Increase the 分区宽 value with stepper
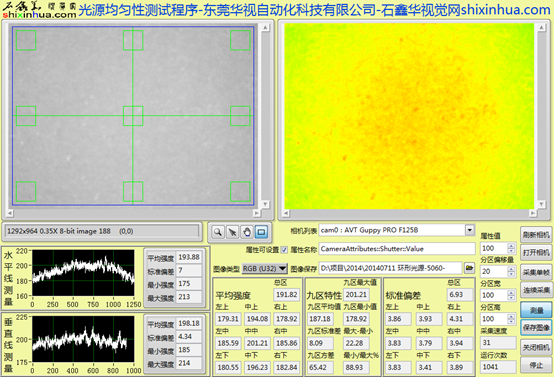Screen dimensions: 554x377 511,293
